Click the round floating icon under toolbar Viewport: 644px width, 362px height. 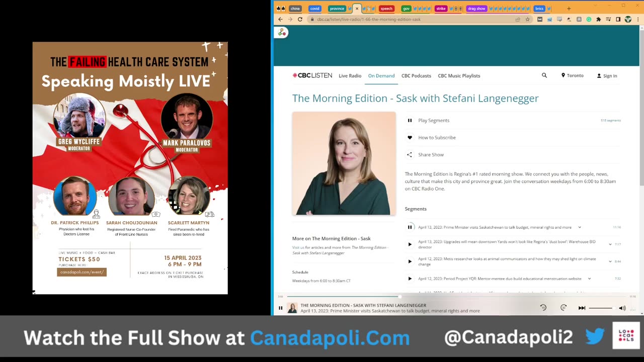282,33
